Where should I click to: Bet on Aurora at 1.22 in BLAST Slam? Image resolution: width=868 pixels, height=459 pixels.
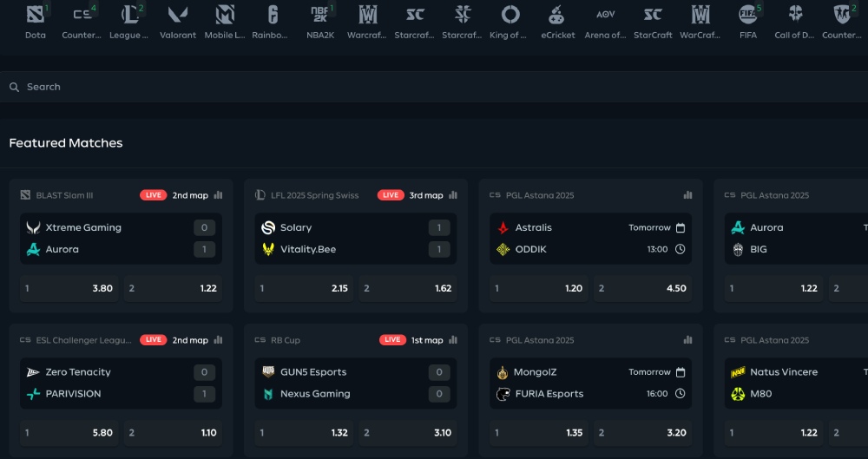coord(173,288)
